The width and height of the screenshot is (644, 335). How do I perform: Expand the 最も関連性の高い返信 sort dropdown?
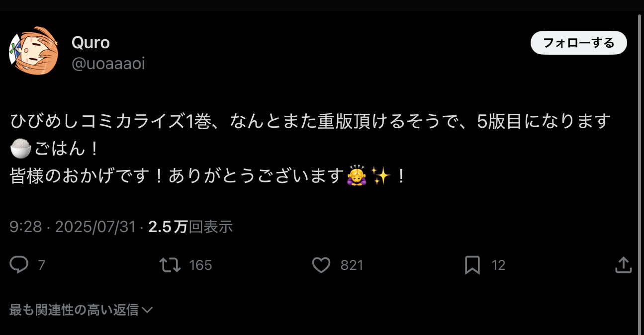(81, 310)
